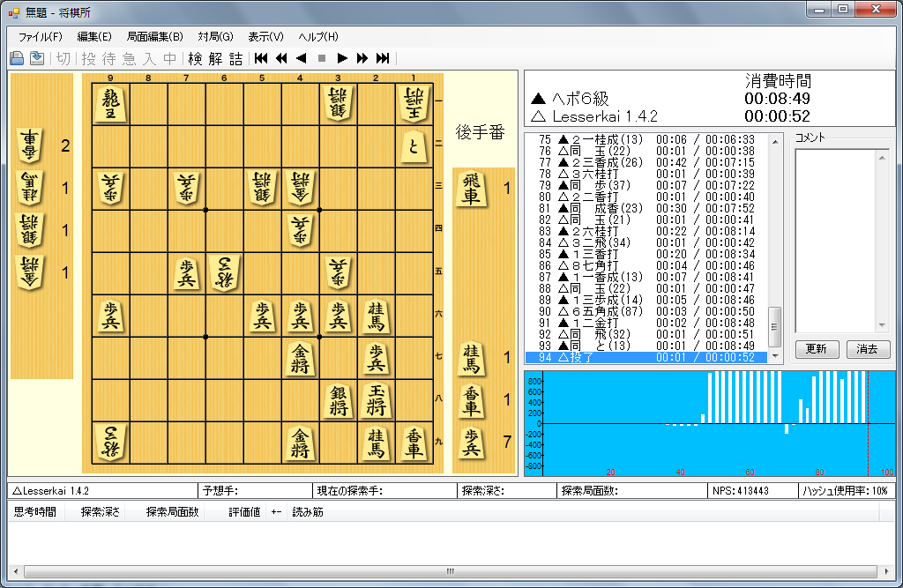Click the open file toolbar icon
This screenshot has height=588, width=903.
17,59
